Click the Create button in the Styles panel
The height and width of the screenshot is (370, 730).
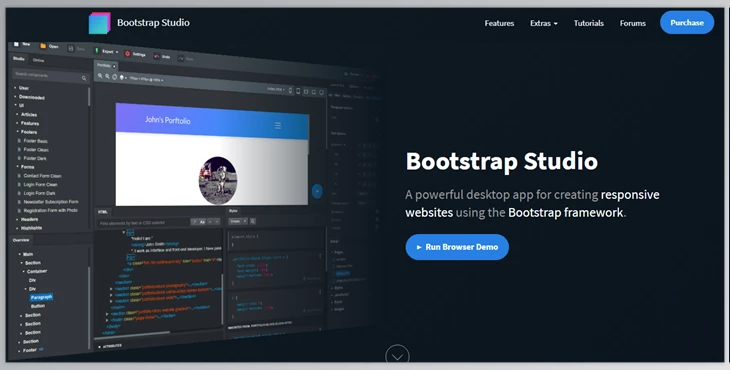tap(238, 221)
